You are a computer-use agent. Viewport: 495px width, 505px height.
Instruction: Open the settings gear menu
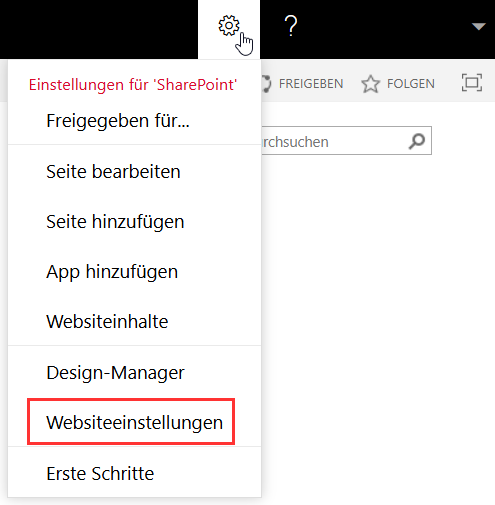(229, 26)
